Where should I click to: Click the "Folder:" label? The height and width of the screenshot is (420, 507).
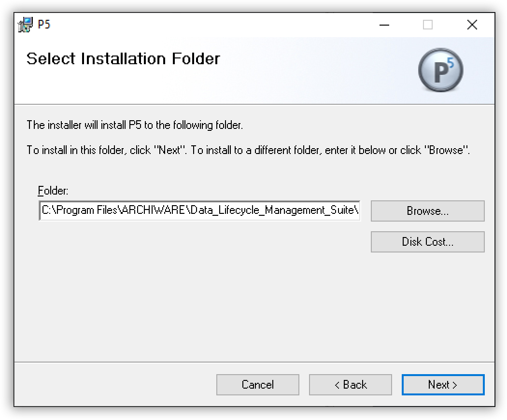pyautogui.click(x=53, y=191)
